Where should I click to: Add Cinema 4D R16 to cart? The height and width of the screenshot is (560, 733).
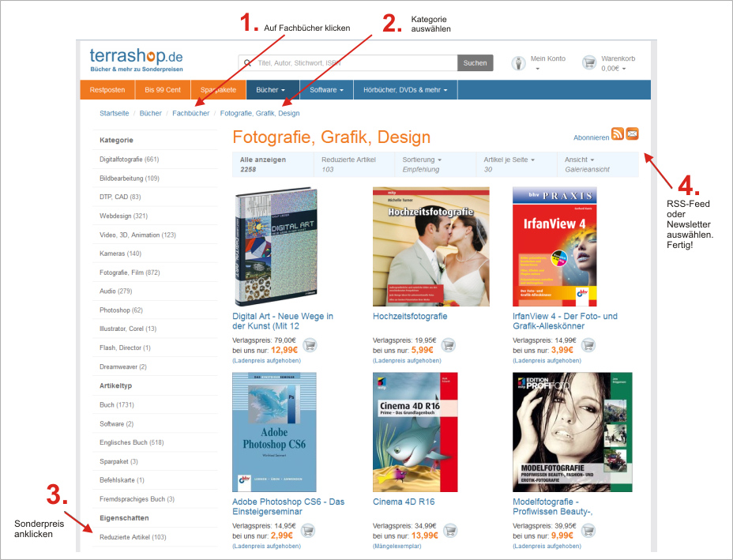(449, 531)
